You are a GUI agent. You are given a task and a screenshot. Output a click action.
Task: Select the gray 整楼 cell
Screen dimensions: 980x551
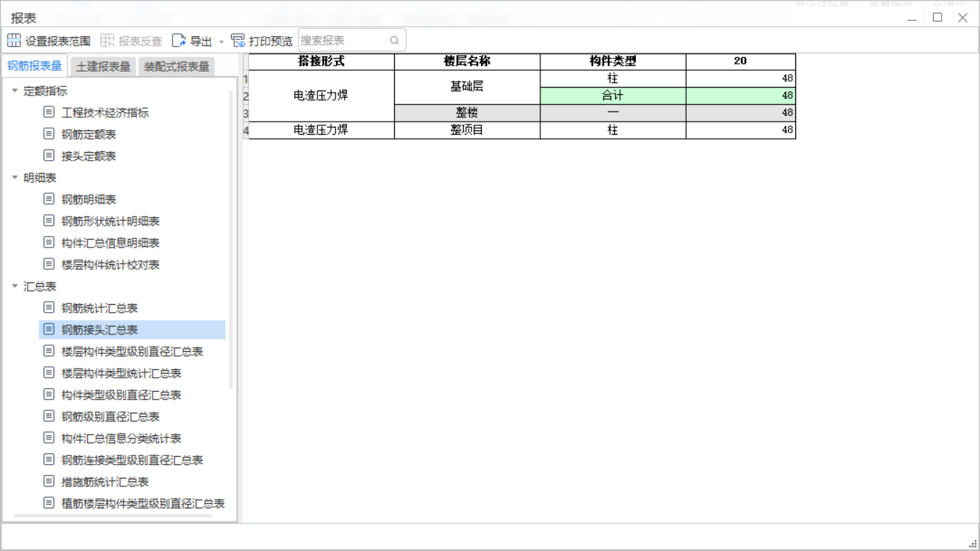[467, 113]
